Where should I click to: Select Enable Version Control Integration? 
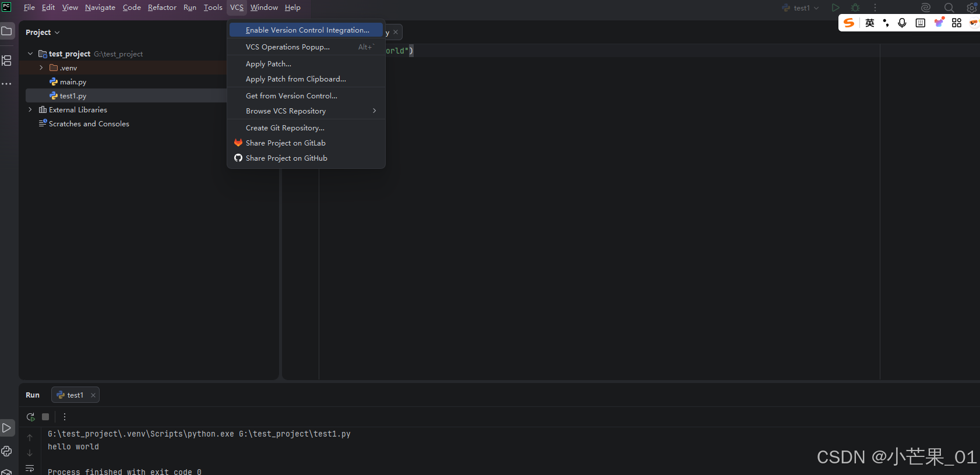306,30
